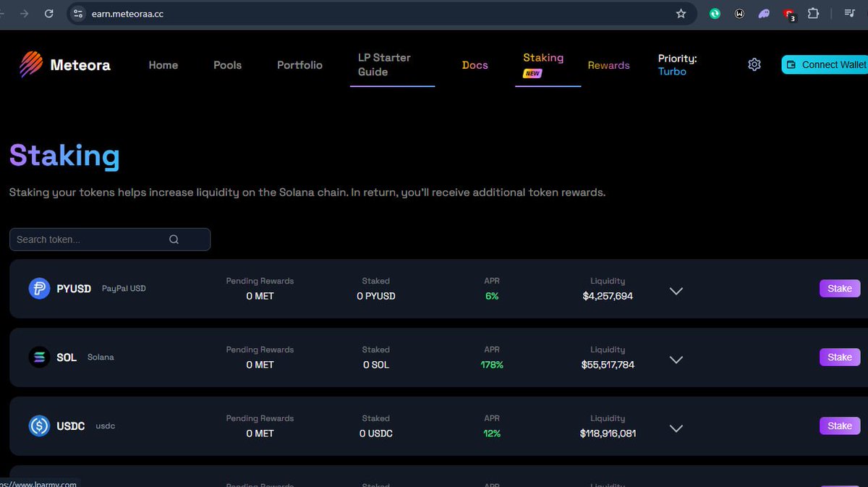Open the round W extension icon

(x=739, y=13)
